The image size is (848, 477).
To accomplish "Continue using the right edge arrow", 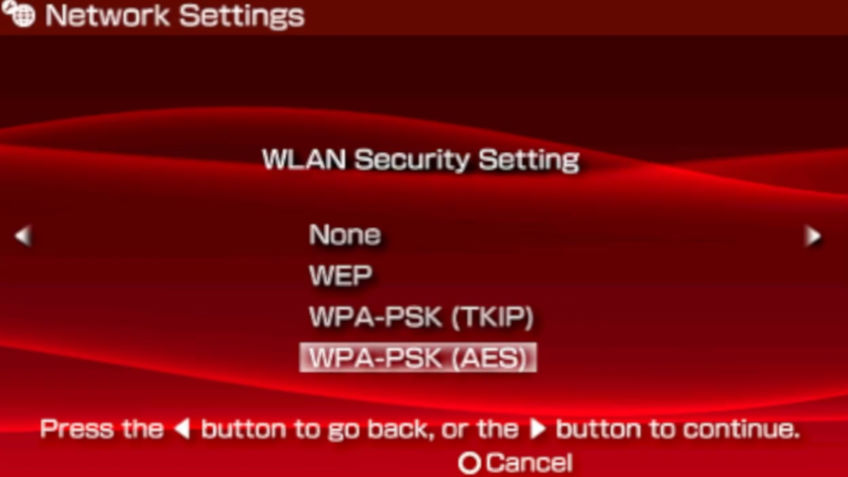I will [x=813, y=236].
